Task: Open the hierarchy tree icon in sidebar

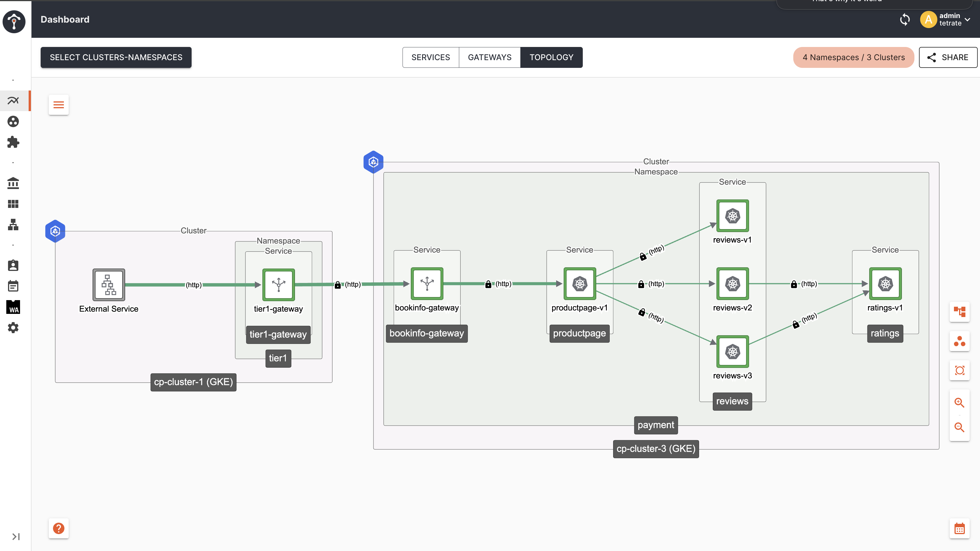Action: (x=13, y=225)
